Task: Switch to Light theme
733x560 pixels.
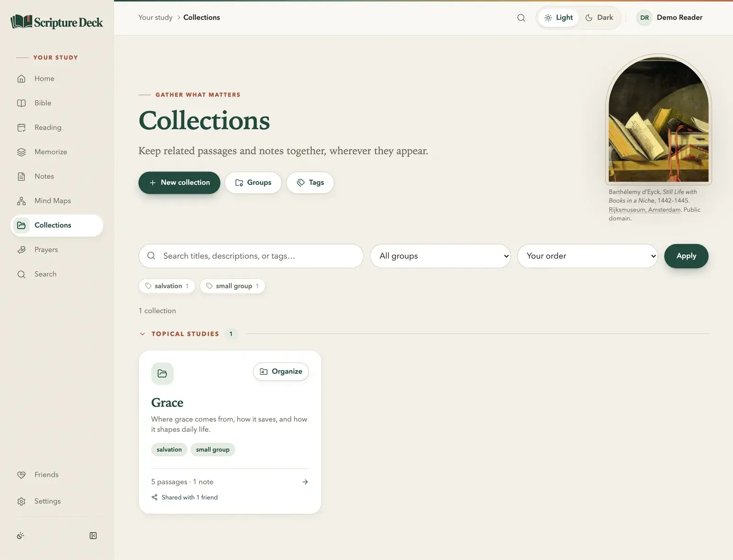Action: (x=558, y=18)
